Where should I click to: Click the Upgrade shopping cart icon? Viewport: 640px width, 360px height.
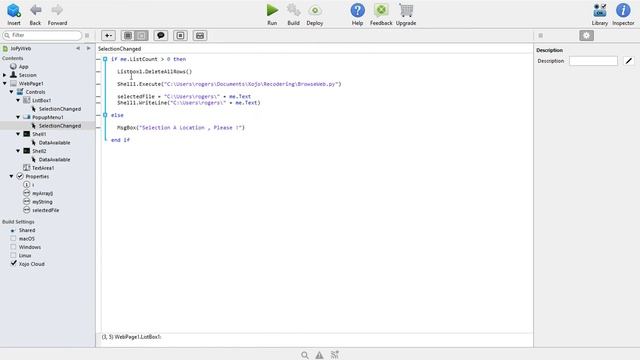coord(406,10)
